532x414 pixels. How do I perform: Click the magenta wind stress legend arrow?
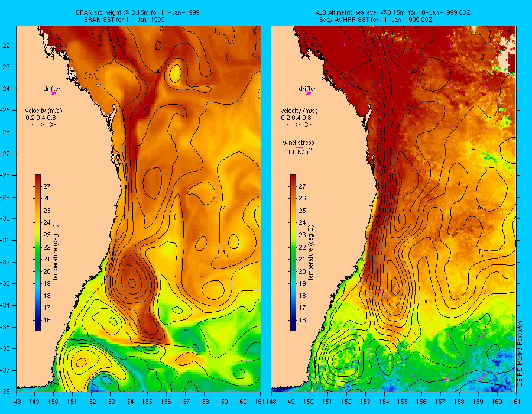coord(300,148)
